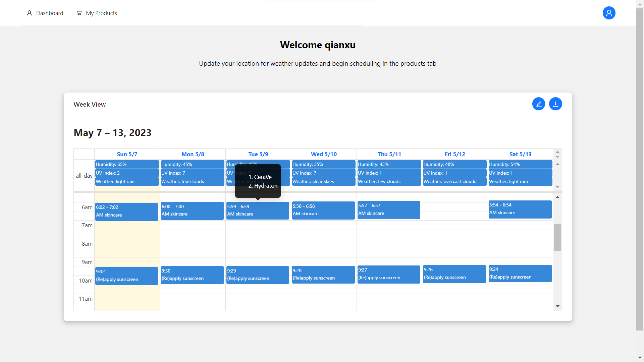Click the blue download icon button
Viewport: 644px width, 362px height.
(x=555, y=104)
